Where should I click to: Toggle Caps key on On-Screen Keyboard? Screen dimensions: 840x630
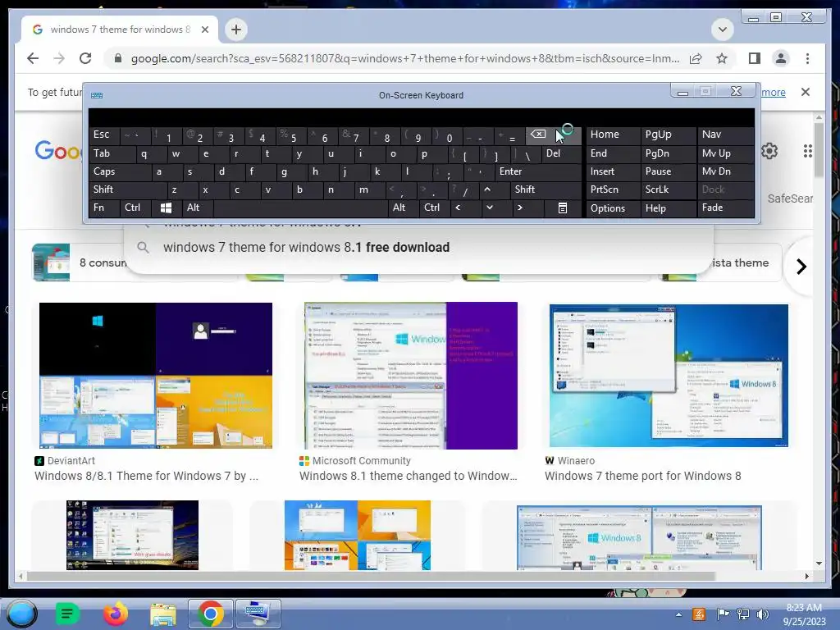[x=119, y=171]
